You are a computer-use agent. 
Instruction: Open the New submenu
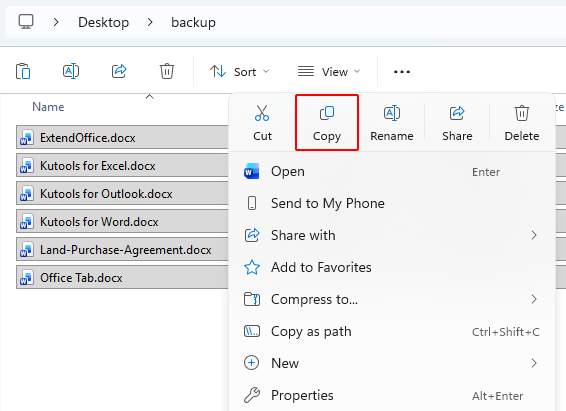tap(392, 363)
